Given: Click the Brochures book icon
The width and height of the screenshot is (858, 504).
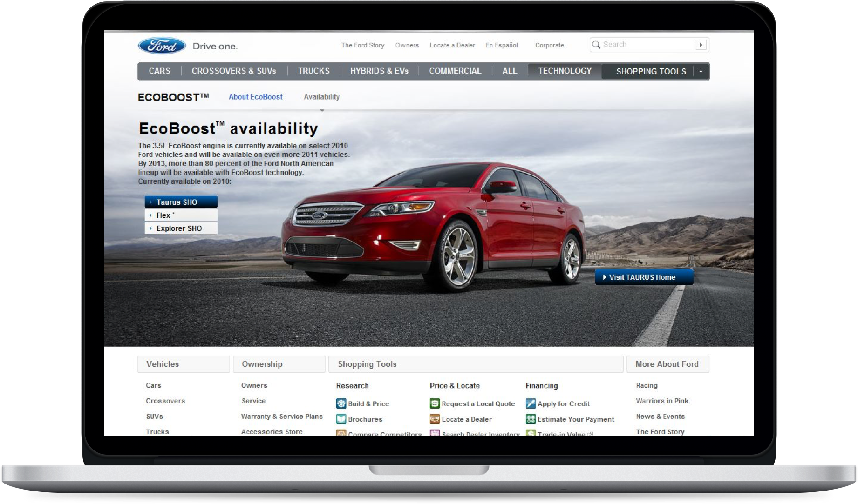Looking at the screenshot, I should [x=341, y=419].
